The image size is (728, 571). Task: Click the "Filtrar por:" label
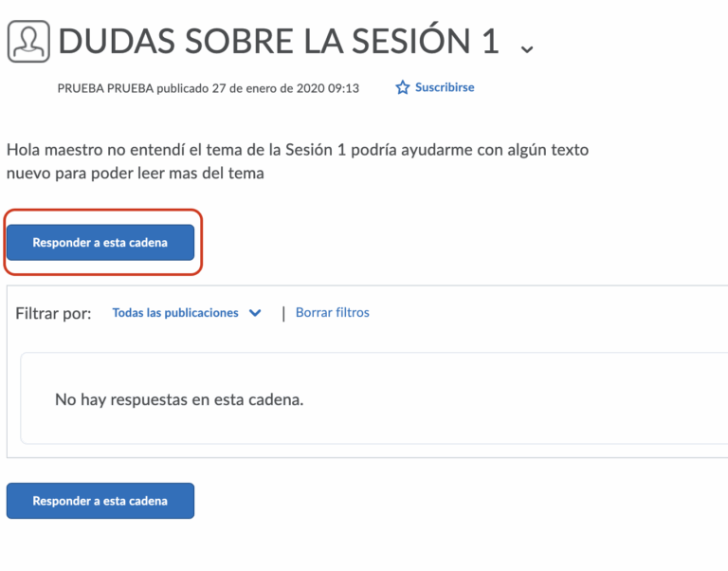54,313
